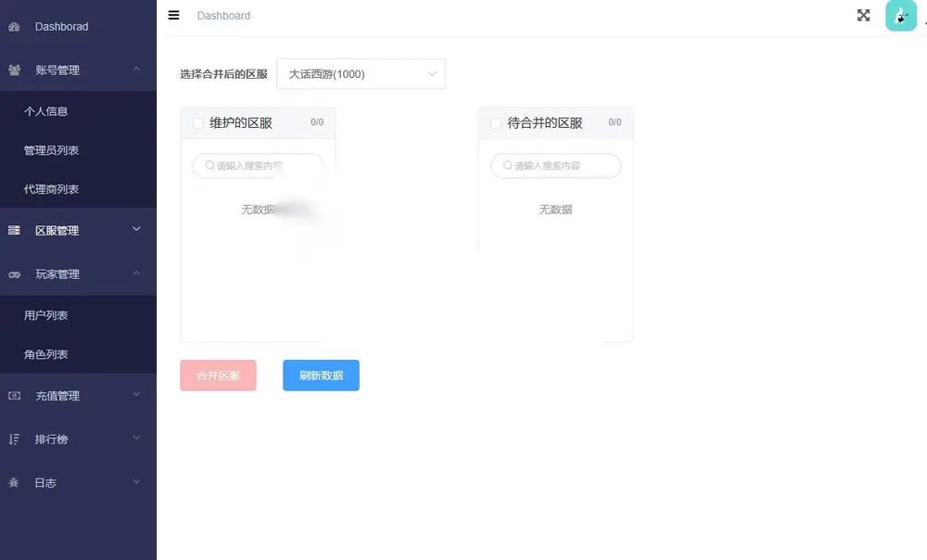Screen dimensions: 927x560
Task: Expand the 日志 menu chevron
Action: [136, 482]
